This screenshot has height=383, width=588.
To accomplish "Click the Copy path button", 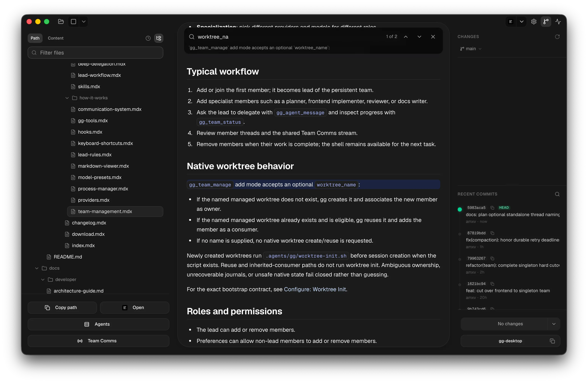I will [x=62, y=307].
